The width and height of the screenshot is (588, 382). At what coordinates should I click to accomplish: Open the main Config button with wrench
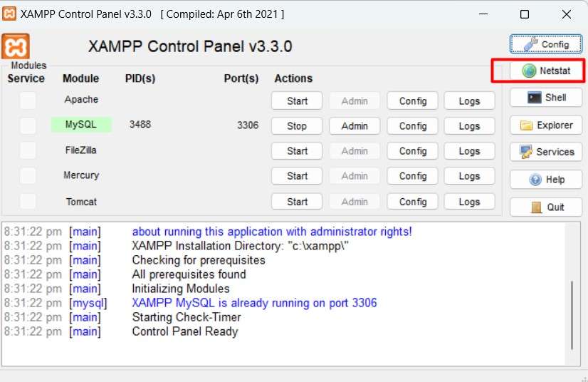coord(545,44)
